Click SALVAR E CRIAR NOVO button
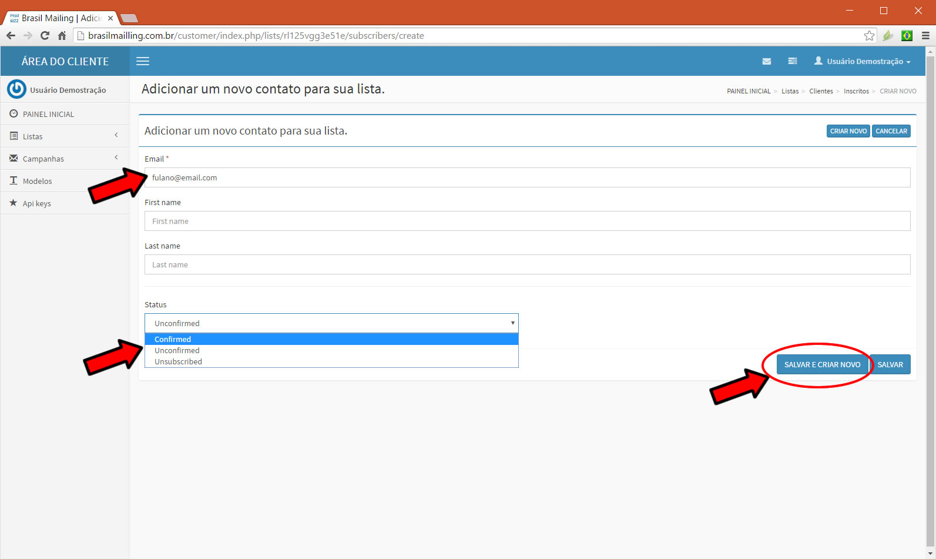Image resolution: width=936 pixels, height=560 pixels. pyautogui.click(x=822, y=364)
